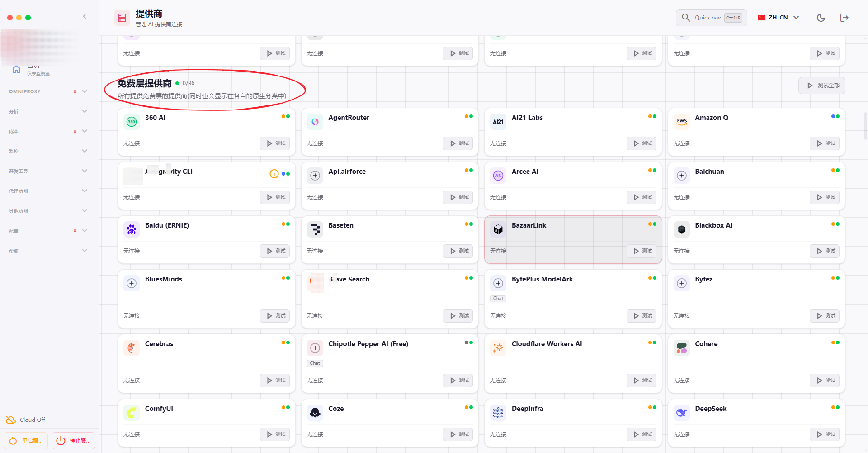Click the DeepSeek whale logo
The height and width of the screenshot is (453, 868).
pos(682,413)
